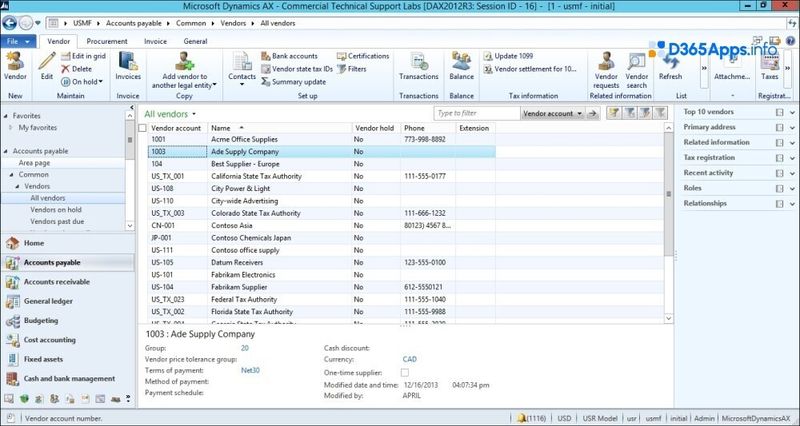This screenshot has width=800, height=426.
Task: Click Update 1099
Action: point(508,56)
